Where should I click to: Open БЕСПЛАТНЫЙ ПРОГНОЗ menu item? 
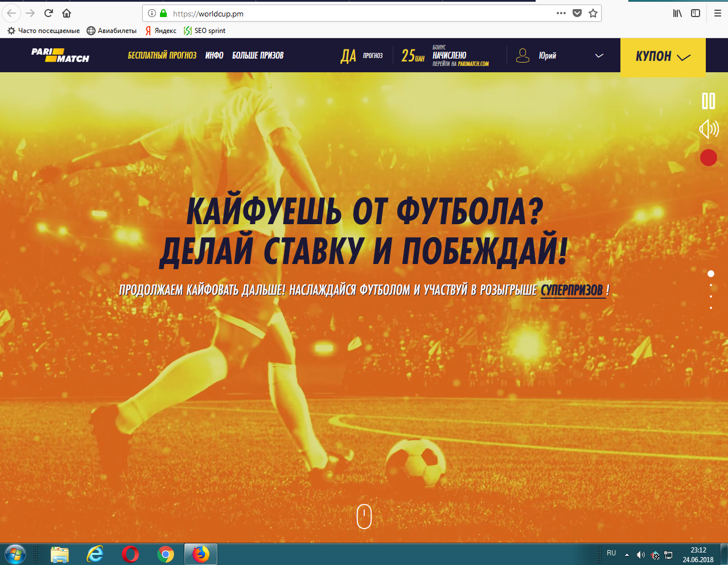pos(162,56)
